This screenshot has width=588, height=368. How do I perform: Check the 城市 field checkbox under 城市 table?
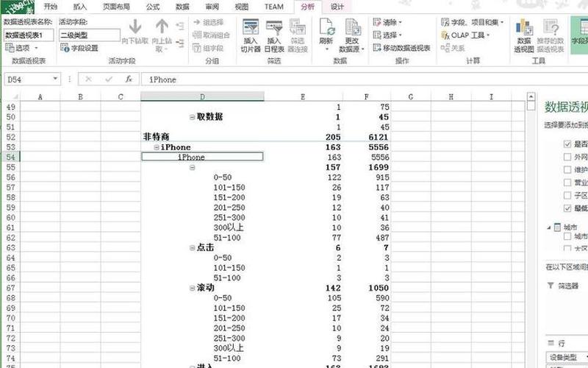tap(567, 236)
